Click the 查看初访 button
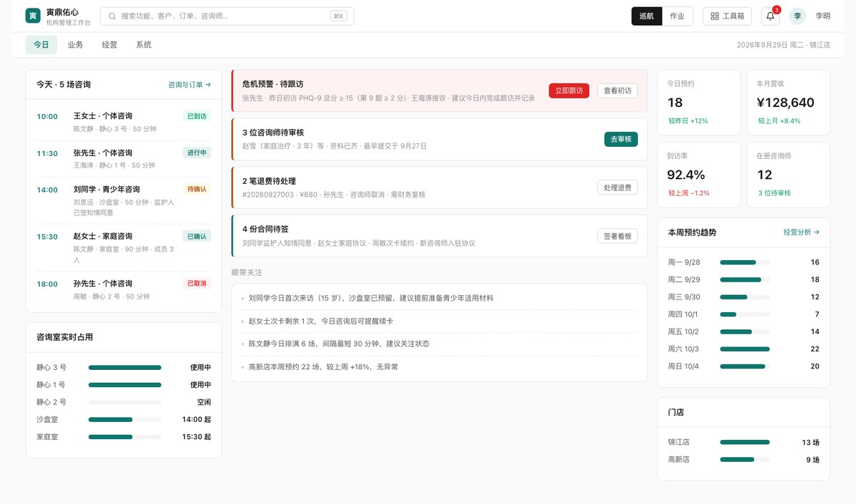Viewport: 856px width, 504px height. (x=618, y=91)
